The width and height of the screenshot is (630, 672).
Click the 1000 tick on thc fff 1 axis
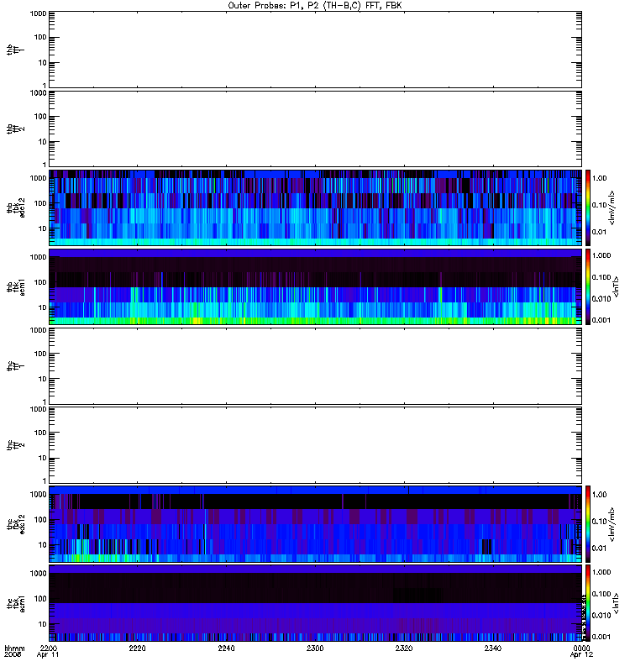(x=38, y=330)
